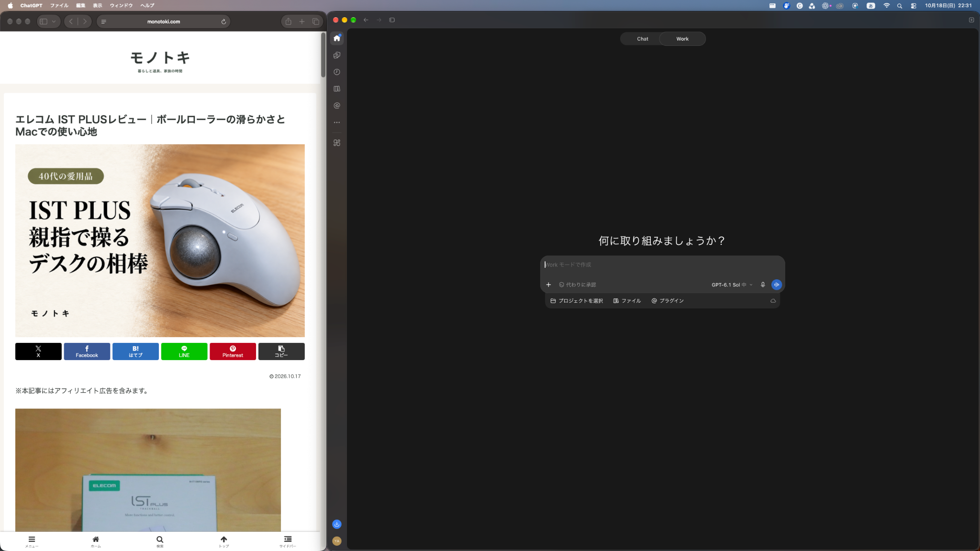Click the Safari page scrollbar
This screenshot has height=551, width=980.
point(323,55)
